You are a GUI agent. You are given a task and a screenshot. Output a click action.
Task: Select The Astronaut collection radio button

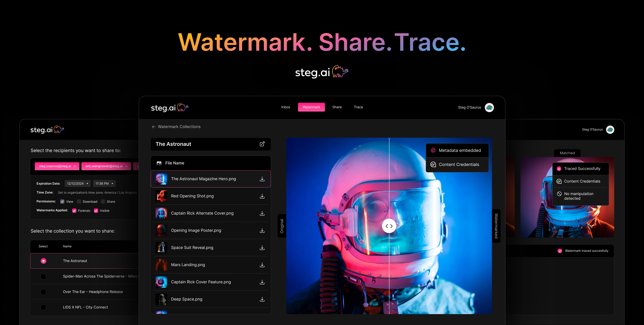point(44,261)
